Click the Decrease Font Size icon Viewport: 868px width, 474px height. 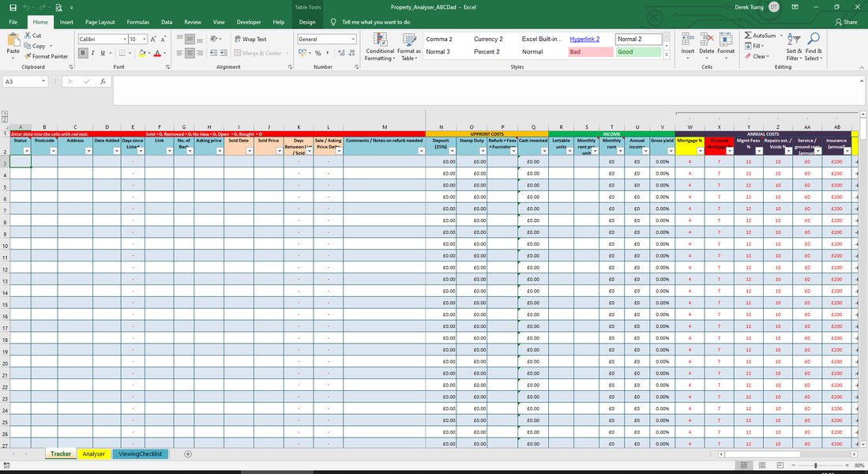click(163, 39)
